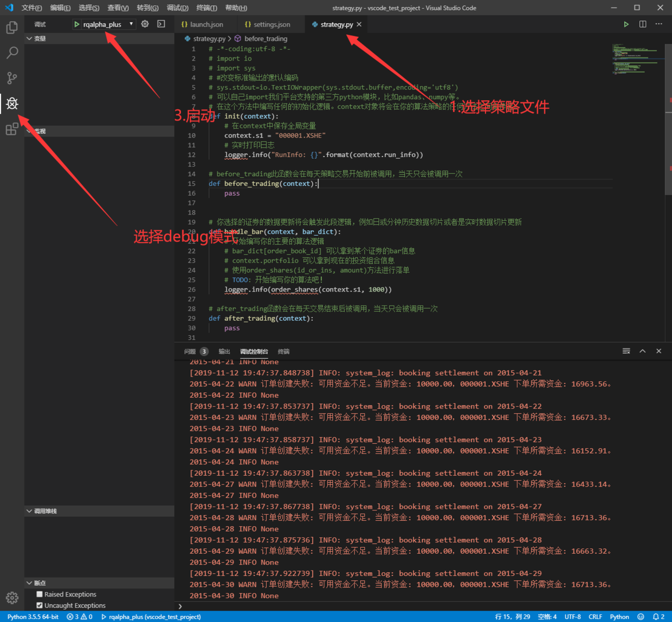Select the strategy.py editor tab
Screen dimensions: 672x622
click(336, 24)
